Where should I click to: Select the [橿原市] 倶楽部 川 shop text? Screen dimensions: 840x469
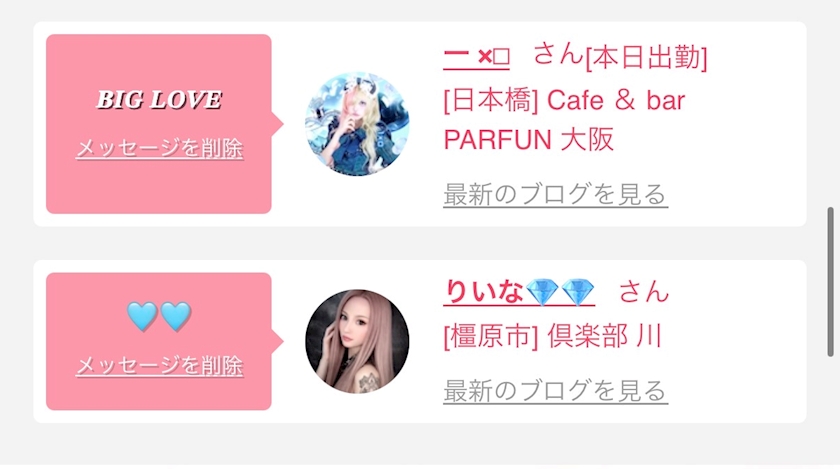coord(553,337)
